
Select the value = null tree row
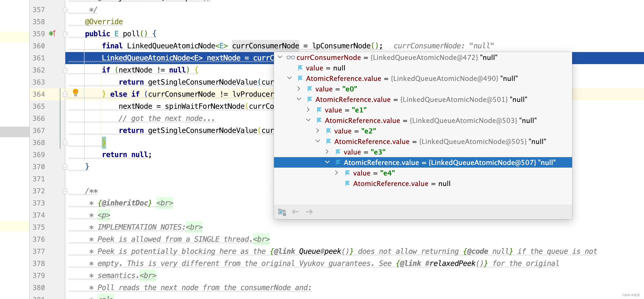click(x=423, y=68)
